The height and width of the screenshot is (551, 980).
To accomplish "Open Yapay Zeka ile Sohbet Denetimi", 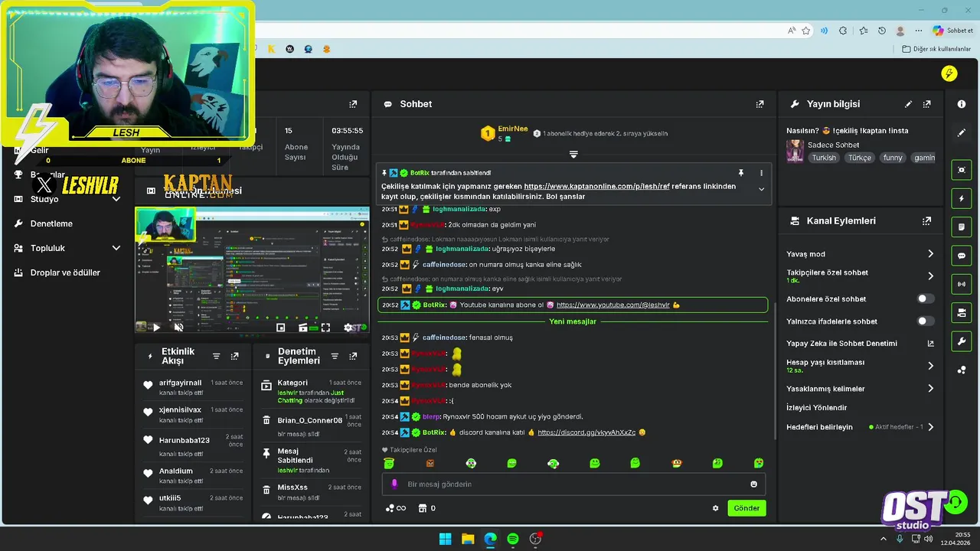I will 860,344.
